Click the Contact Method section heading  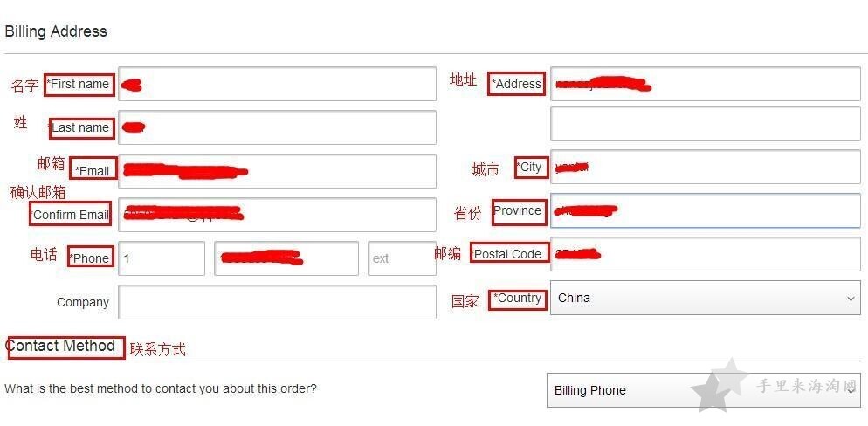click(60, 347)
